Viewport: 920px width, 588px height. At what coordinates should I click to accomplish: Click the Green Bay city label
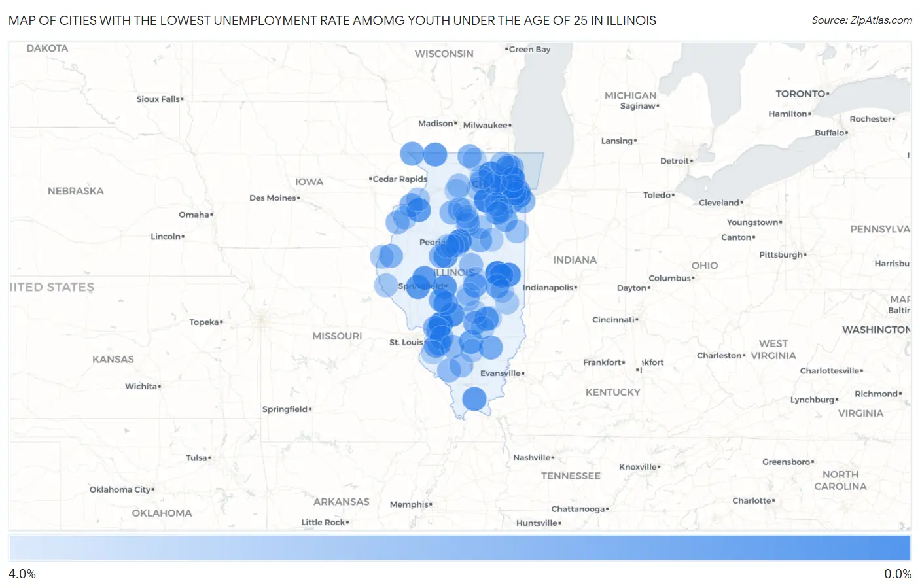pos(528,49)
